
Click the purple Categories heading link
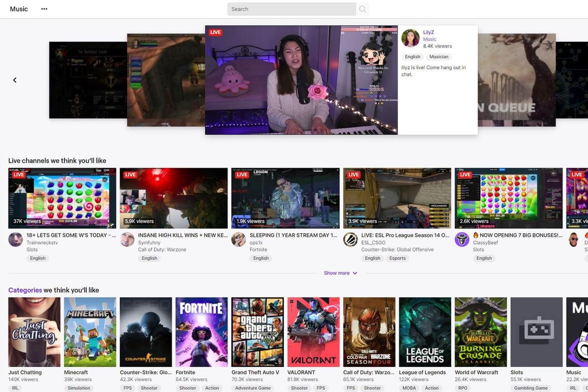coord(25,290)
